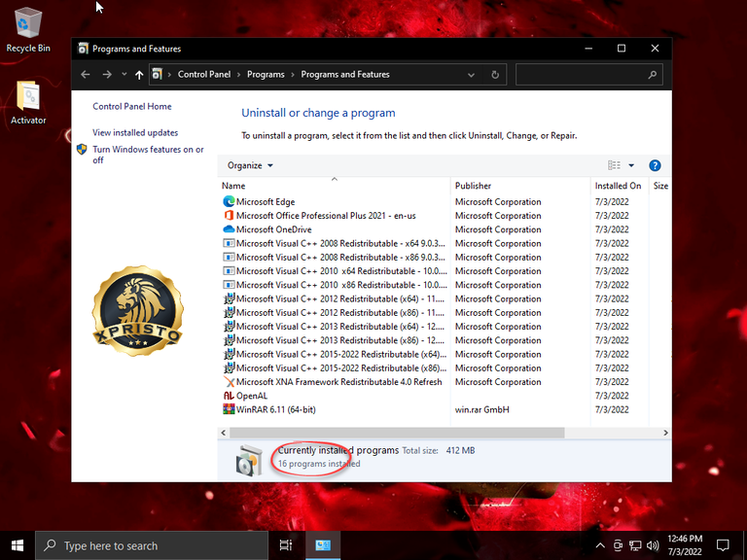The width and height of the screenshot is (747, 560).
Task: Open the network tray icon
Action: point(634,545)
